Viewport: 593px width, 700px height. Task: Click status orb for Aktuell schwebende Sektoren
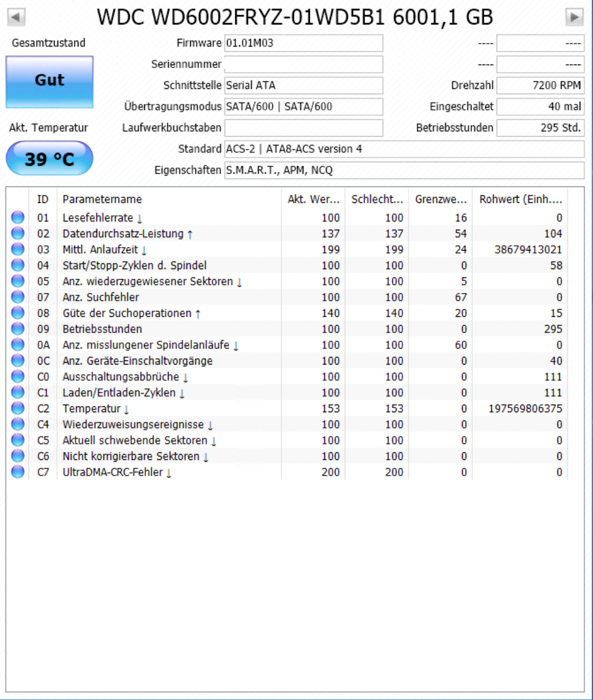click(x=18, y=440)
